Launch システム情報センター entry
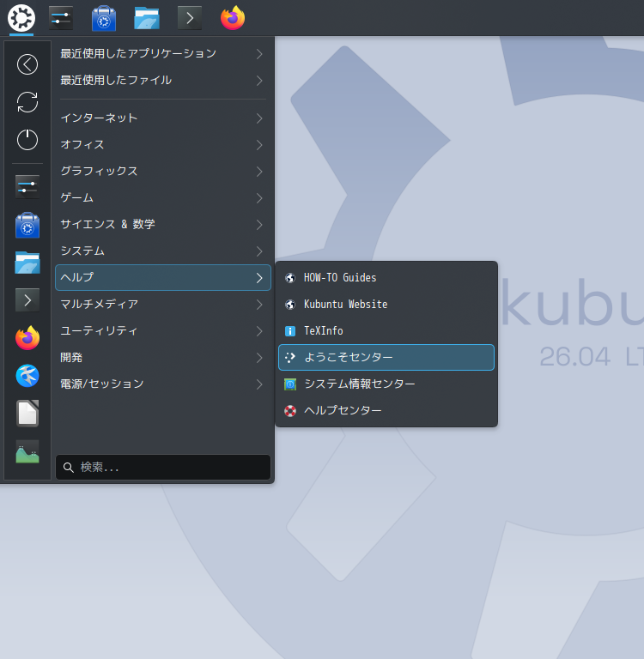 pyautogui.click(x=386, y=384)
